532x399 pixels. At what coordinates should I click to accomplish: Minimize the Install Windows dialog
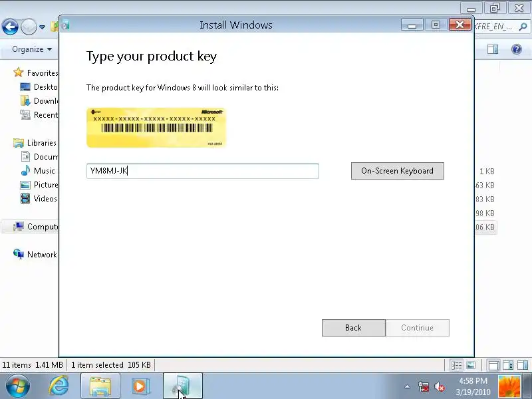pos(412,25)
